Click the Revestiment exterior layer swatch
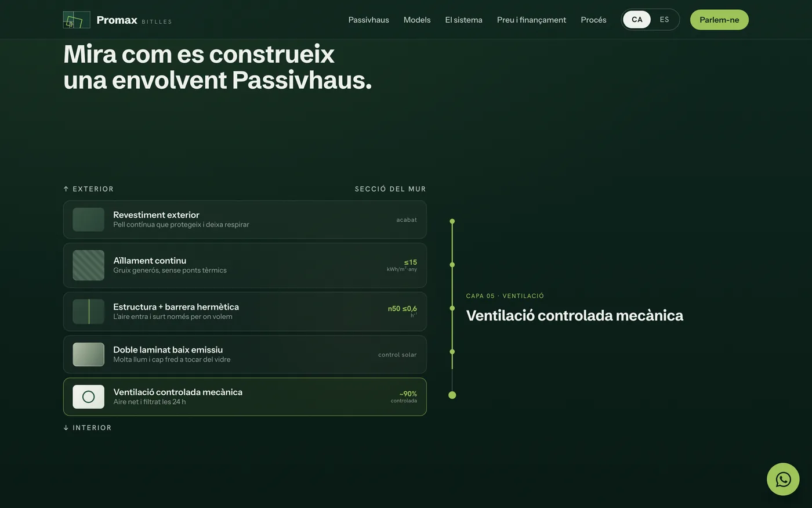Screen dimensions: 812x508 point(89,219)
